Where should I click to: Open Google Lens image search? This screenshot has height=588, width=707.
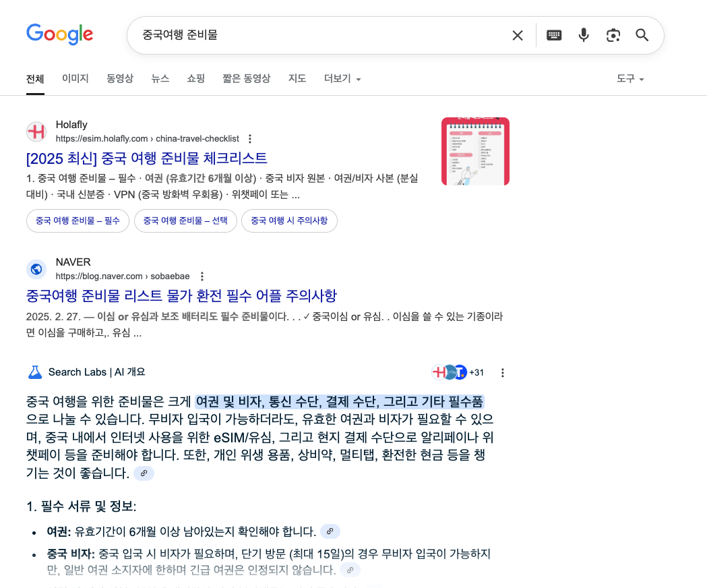pyautogui.click(x=613, y=35)
